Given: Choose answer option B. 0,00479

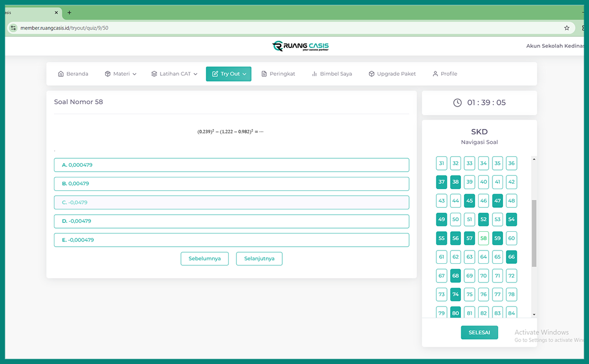Looking at the screenshot, I should pos(231,184).
